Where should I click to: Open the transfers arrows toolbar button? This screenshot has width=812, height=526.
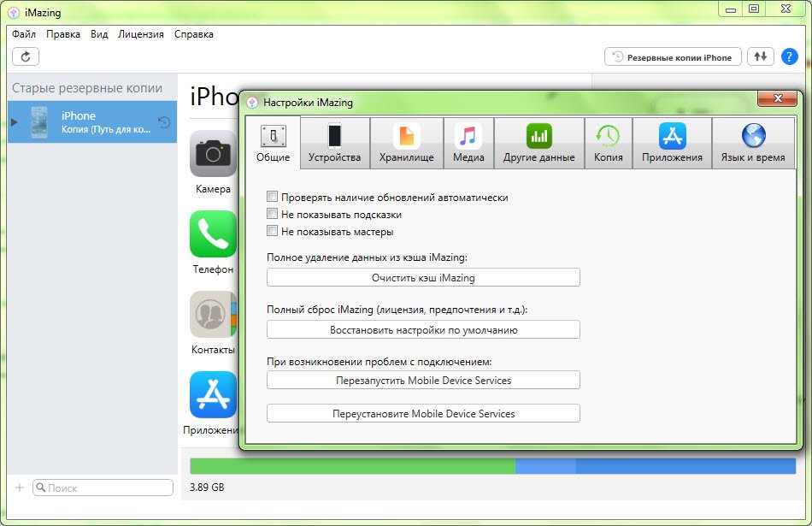coord(760,56)
